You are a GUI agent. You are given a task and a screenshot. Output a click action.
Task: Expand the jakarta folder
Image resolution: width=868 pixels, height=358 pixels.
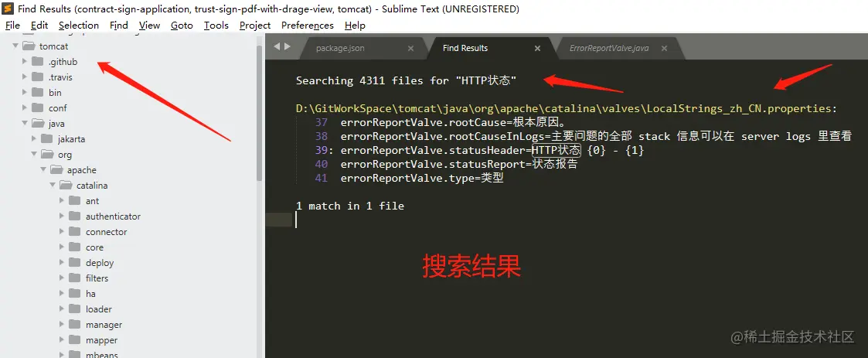click(x=34, y=138)
